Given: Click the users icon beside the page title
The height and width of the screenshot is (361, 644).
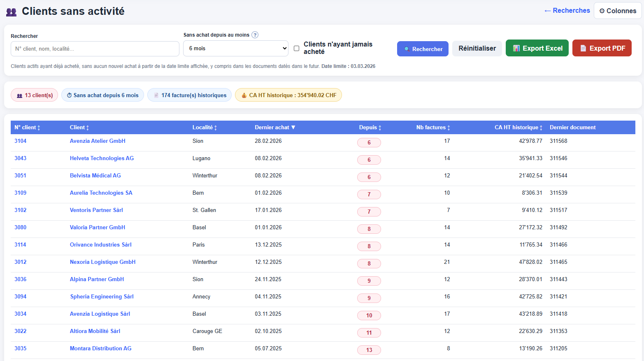Looking at the screenshot, I should [x=12, y=12].
